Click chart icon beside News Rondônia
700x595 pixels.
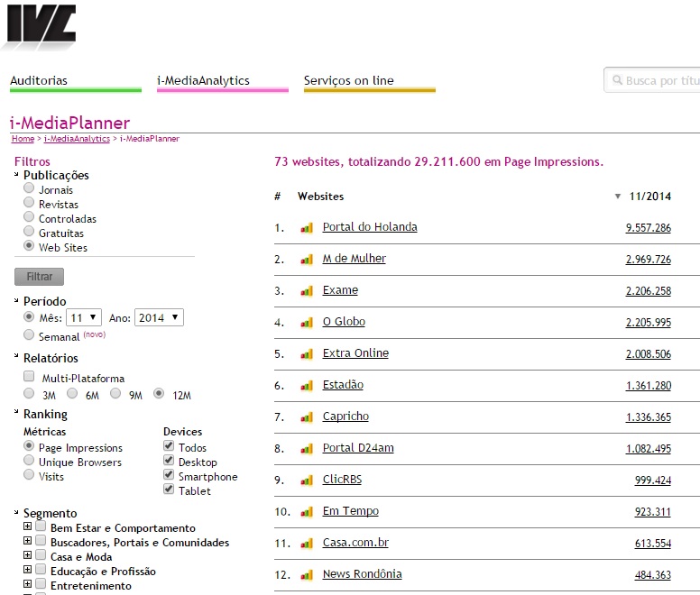(x=307, y=575)
